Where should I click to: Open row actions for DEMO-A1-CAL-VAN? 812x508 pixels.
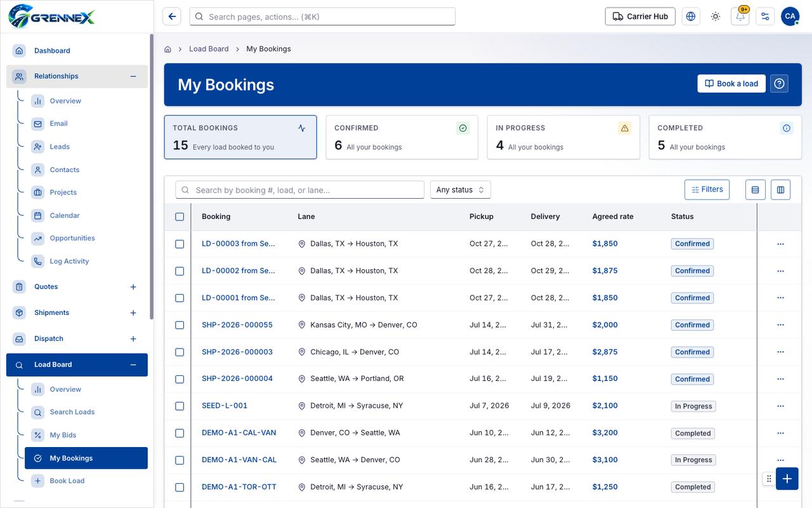pos(780,433)
